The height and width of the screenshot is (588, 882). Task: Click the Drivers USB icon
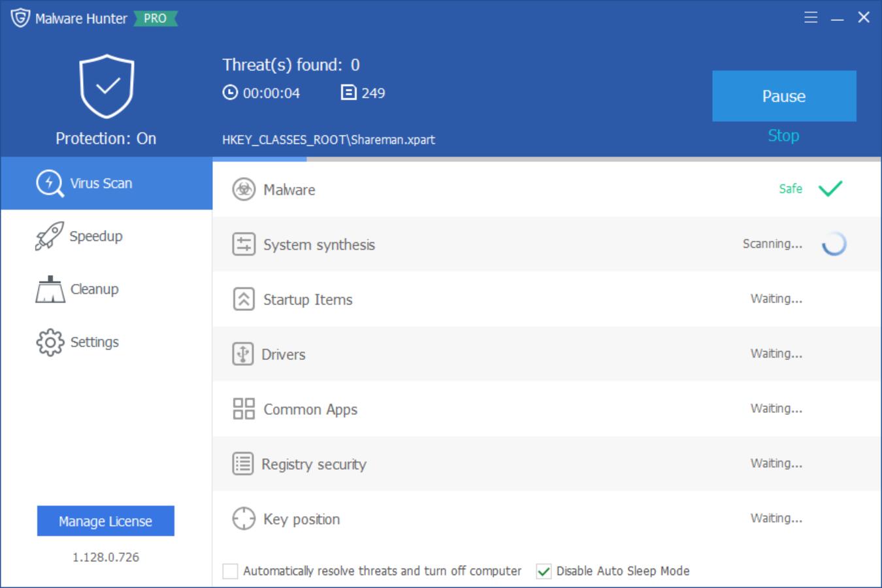(x=242, y=354)
